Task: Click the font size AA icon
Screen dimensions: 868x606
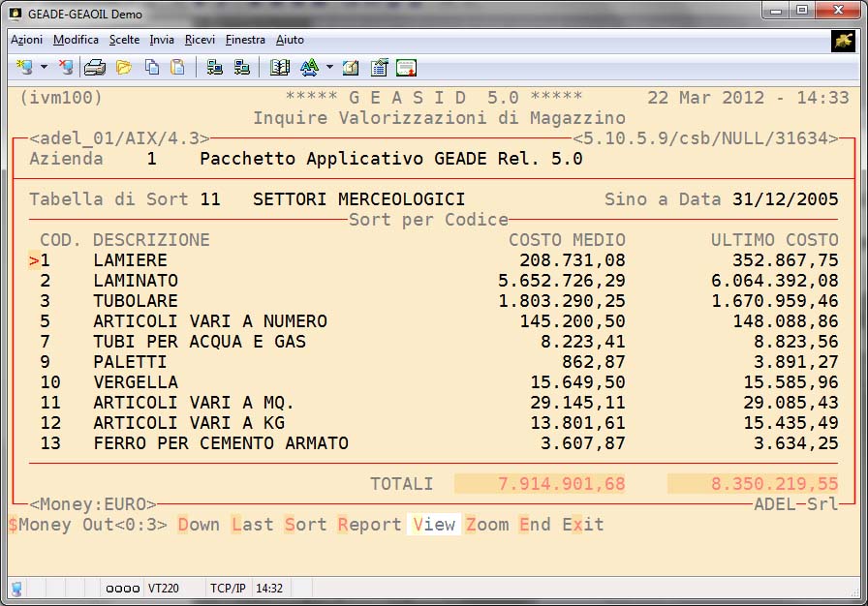Action: pyautogui.click(x=309, y=67)
